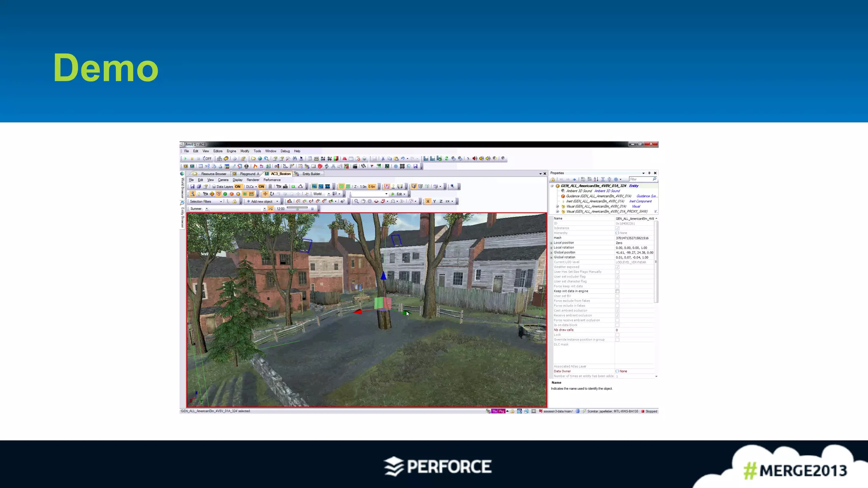Select the Move translate gizmo tool
The image size is (868, 488).
tap(265, 194)
